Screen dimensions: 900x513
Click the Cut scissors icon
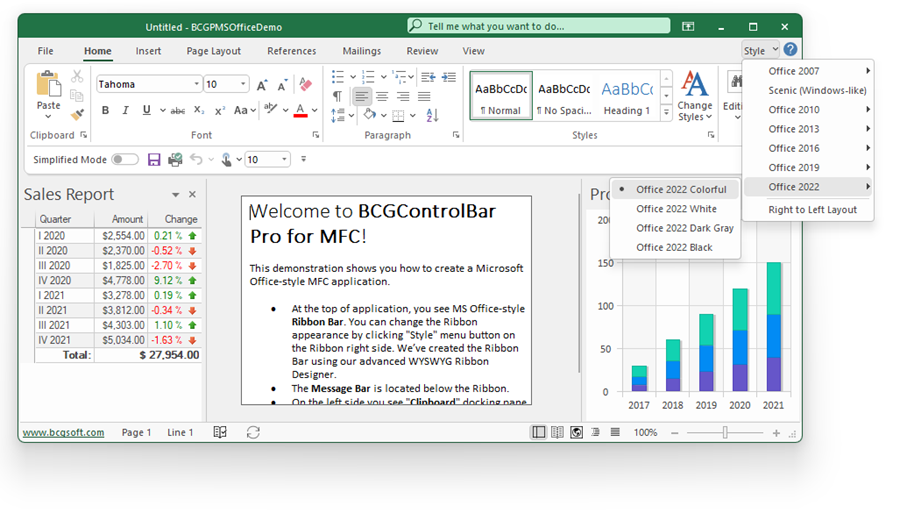click(77, 76)
